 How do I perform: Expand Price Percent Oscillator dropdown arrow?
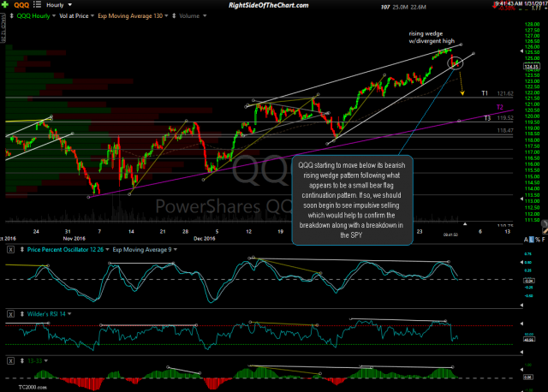tap(107, 249)
